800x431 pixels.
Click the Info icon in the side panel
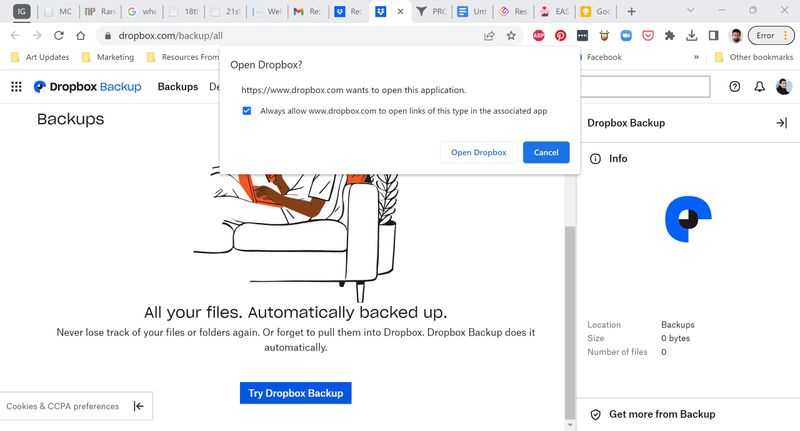pos(595,159)
